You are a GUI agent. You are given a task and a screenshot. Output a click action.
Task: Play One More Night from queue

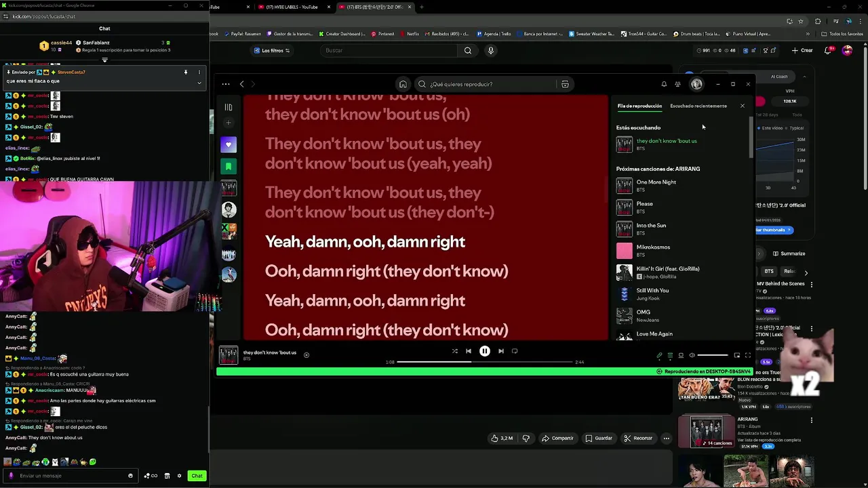[682, 185]
